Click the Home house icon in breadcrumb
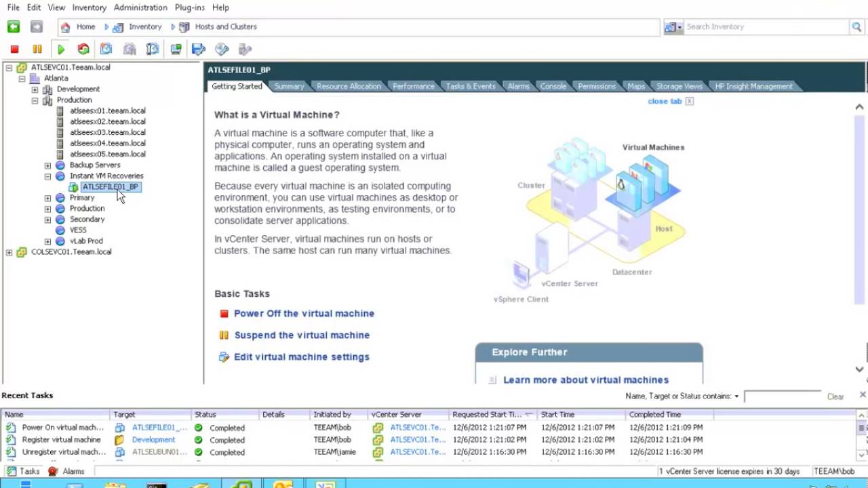Screen dimensions: 868x488 pos(65,27)
